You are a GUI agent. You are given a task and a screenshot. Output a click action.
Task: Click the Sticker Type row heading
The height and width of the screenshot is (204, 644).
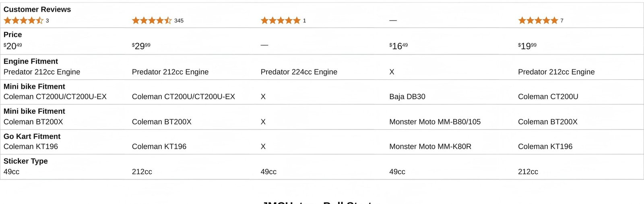tap(25, 161)
